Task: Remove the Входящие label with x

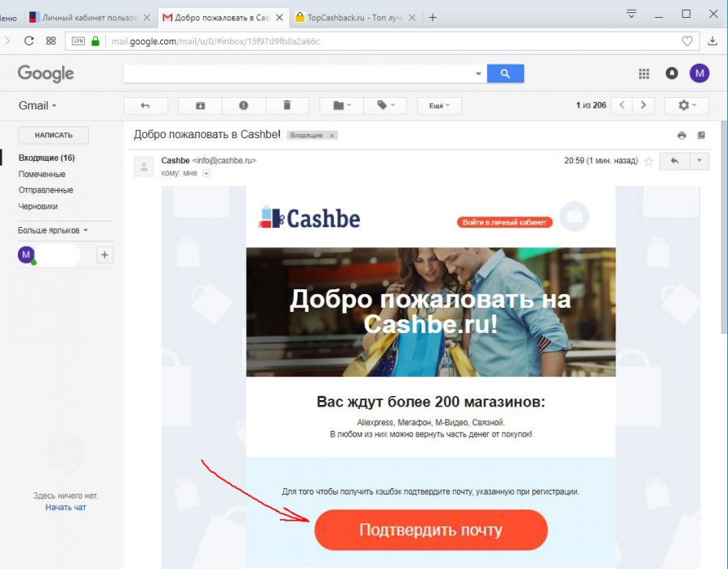Action: point(332,136)
